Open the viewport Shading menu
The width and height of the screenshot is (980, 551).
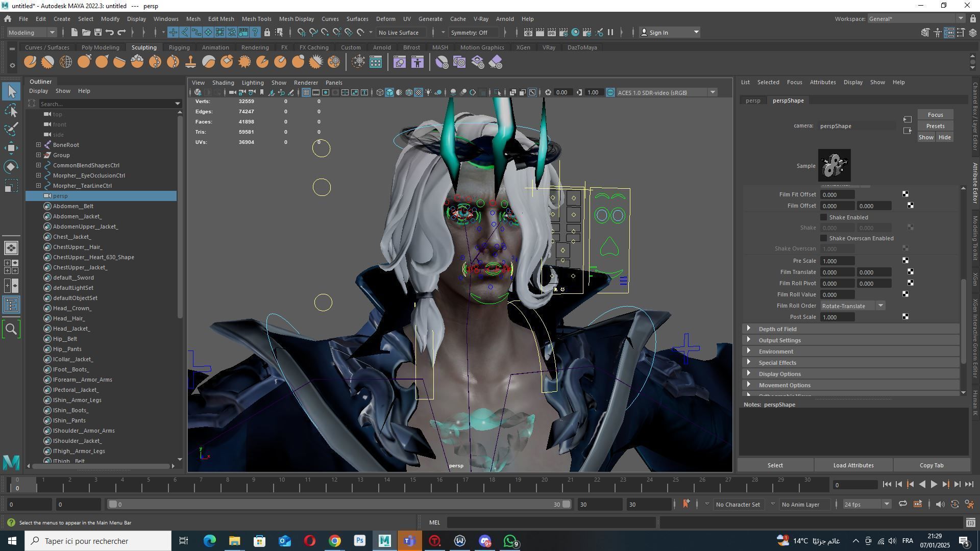[223, 83]
